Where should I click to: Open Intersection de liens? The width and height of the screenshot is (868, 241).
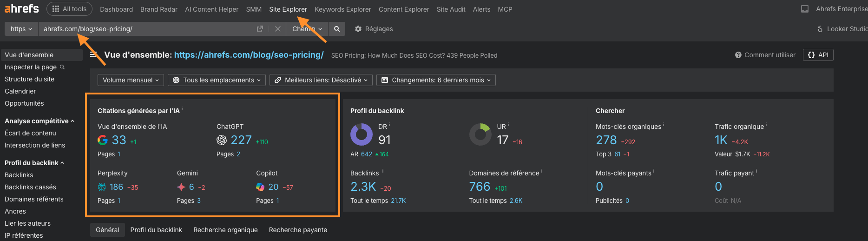pos(35,145)
